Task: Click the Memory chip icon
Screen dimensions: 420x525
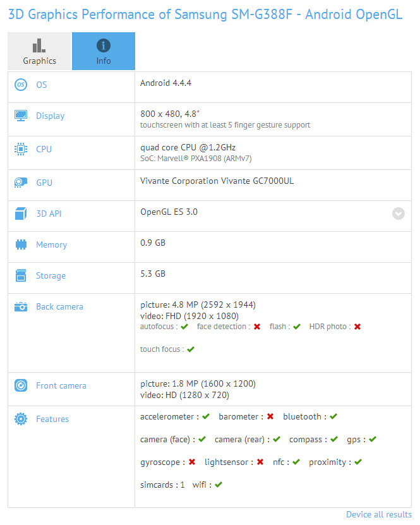Action: click(21, 244)
